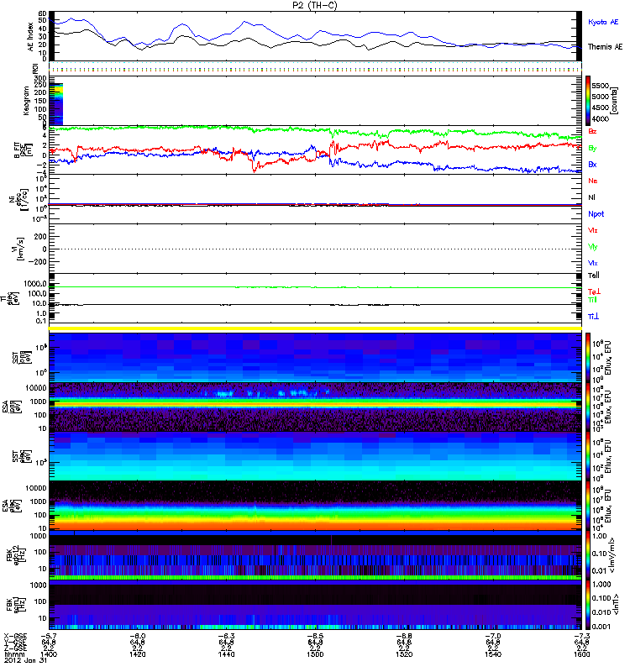Click the 'X-GSE' row label
The image size is (630, 672).
coord(14,636)
